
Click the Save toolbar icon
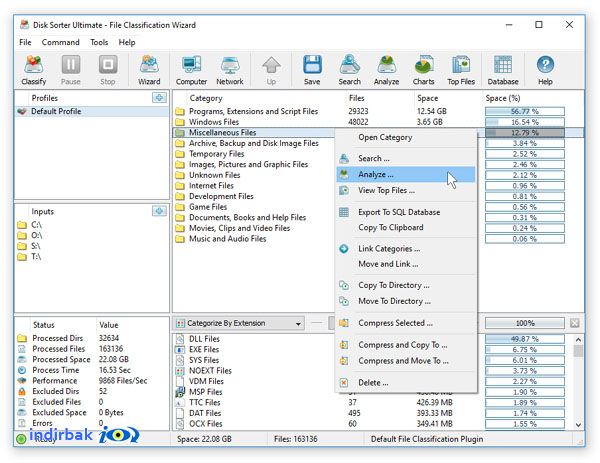coord(312,70)
